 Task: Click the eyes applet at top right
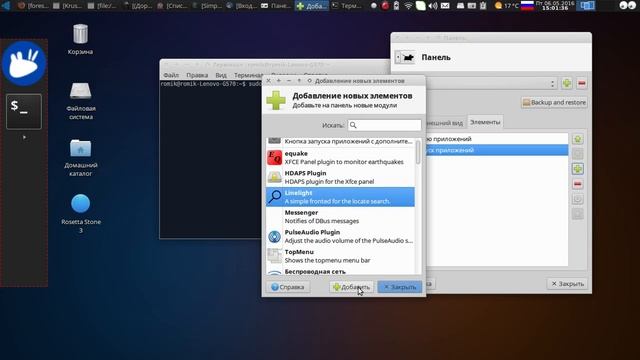point(627,6)
